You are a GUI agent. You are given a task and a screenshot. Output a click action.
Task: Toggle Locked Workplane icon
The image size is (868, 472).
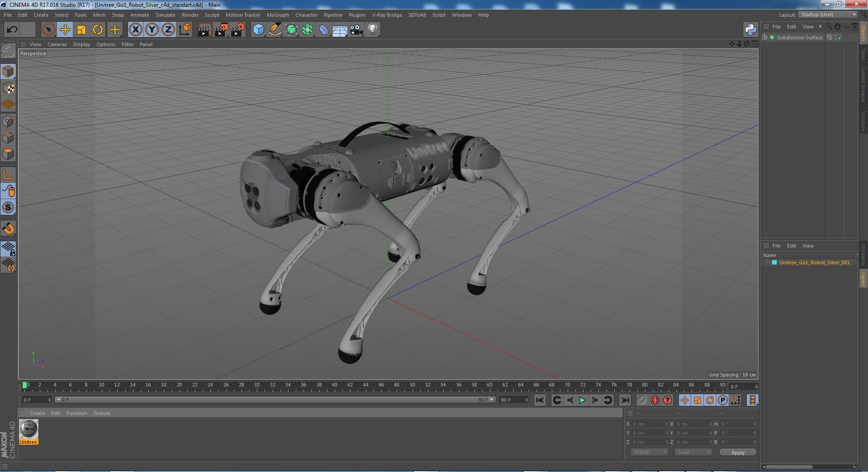tap(8, 248)
